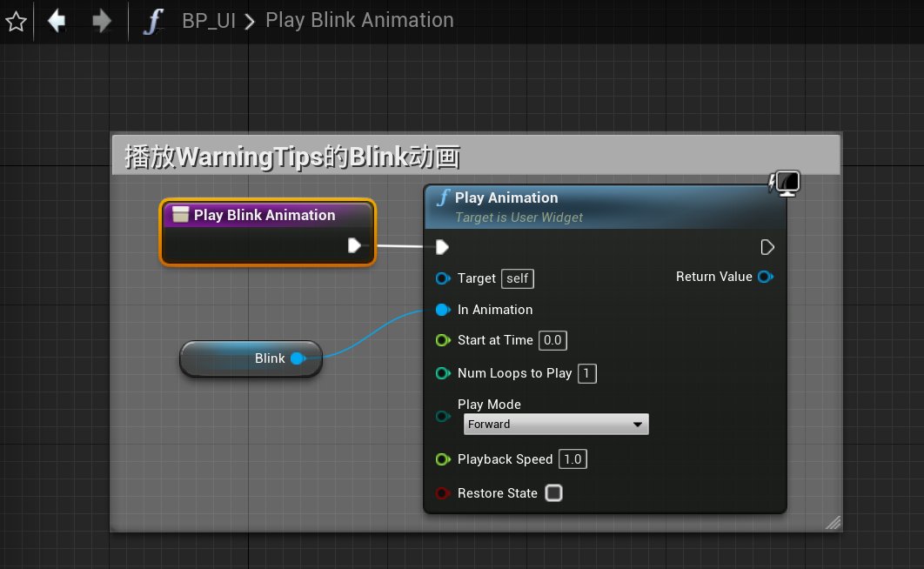Go forward with the right arrow

(102, 21)
